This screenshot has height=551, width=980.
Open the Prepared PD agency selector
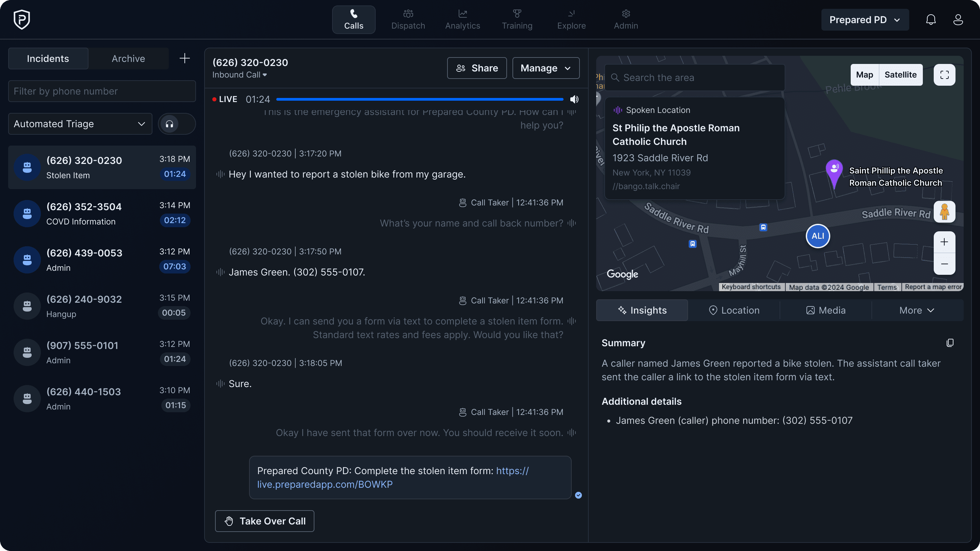(x=864, y=20)
